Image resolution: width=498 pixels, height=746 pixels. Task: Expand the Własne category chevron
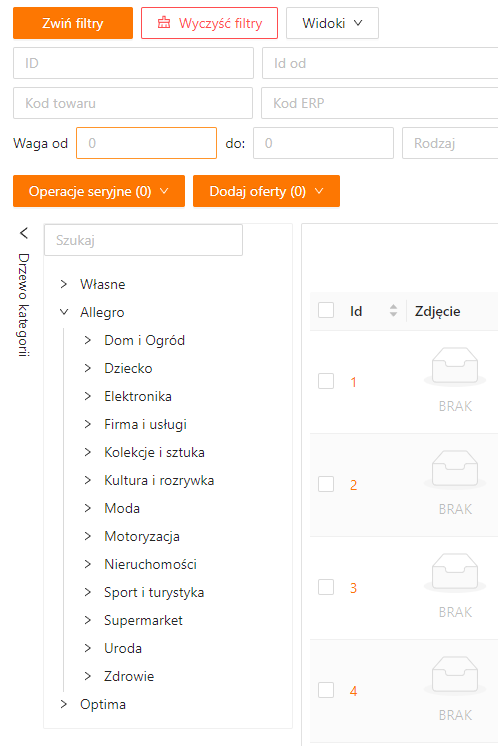64,284
